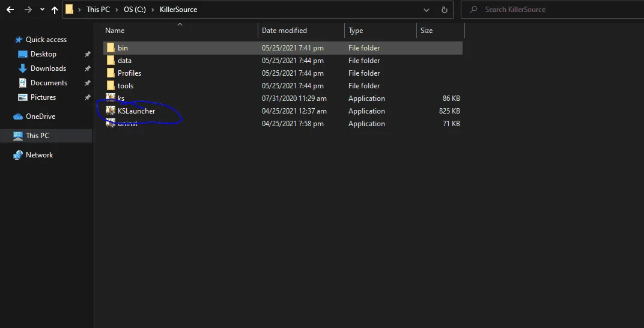Viewport: 644px width, 328px height.
Task: Select the ks application icon
Action: 111,98
